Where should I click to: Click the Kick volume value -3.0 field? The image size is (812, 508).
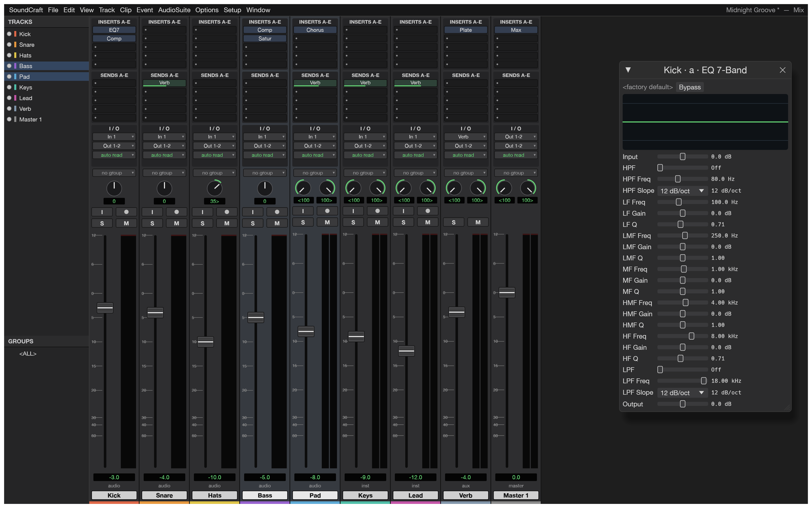(114, 477)
